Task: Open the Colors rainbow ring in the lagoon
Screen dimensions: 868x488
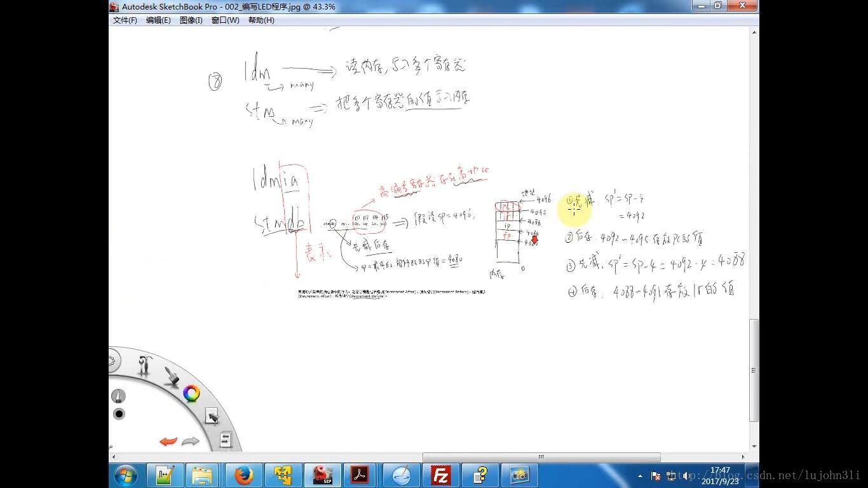Action: click(x=191, y=394)
